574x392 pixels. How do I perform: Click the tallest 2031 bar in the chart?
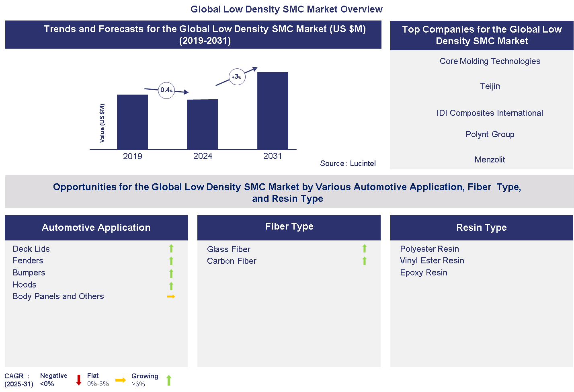point(273,111)
